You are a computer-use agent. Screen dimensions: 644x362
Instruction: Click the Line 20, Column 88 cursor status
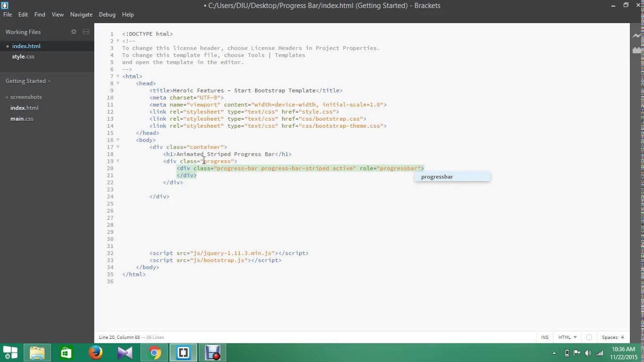(x=120, y=337)
